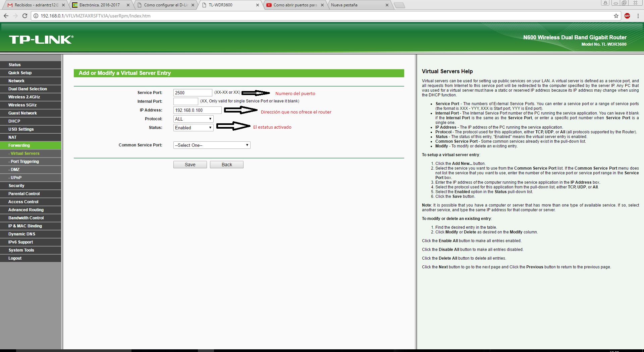Select DMZ submenu
This screenshot has height=352, width=644.
[31, 170]
